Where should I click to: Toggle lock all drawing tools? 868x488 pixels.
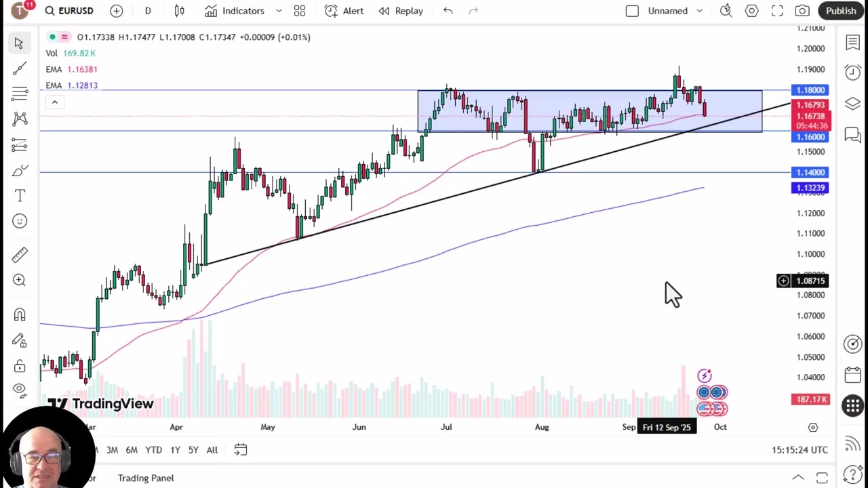[x=19, y=367]
